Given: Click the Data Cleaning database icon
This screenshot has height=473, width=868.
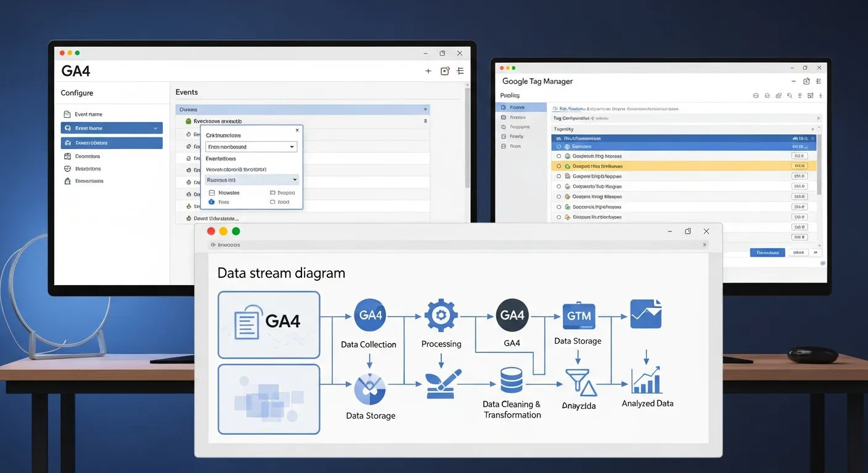Looking at the screenshot, I should click(x=511, y=380).
